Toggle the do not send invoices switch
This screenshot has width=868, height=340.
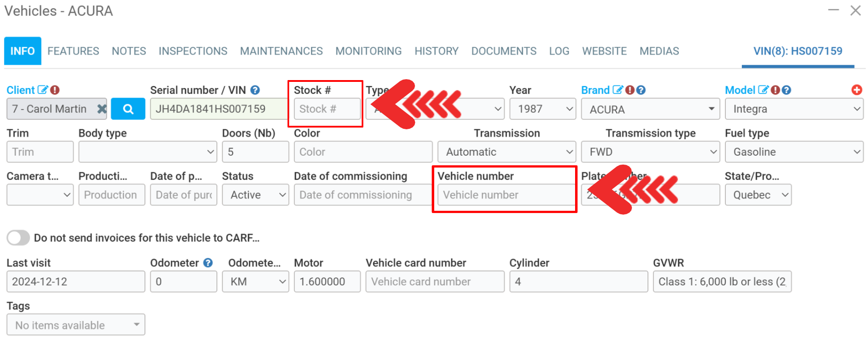coord(18,238)
